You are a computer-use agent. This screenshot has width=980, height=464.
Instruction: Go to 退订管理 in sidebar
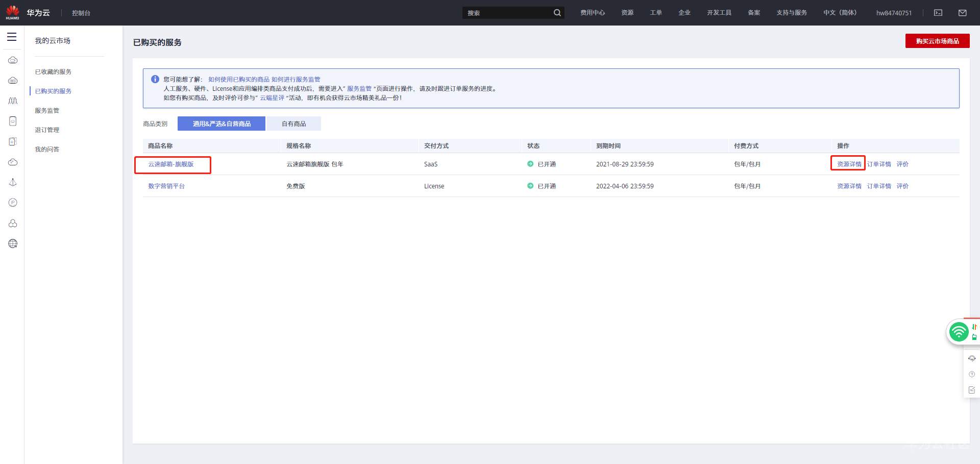click(x=47, y=130)
